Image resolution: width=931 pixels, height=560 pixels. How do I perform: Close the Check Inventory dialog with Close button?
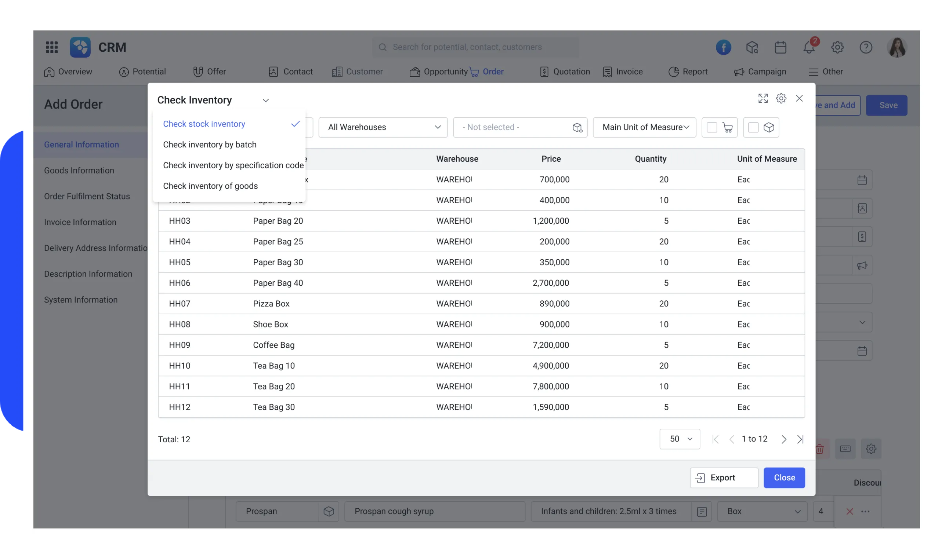click(784, 478)
